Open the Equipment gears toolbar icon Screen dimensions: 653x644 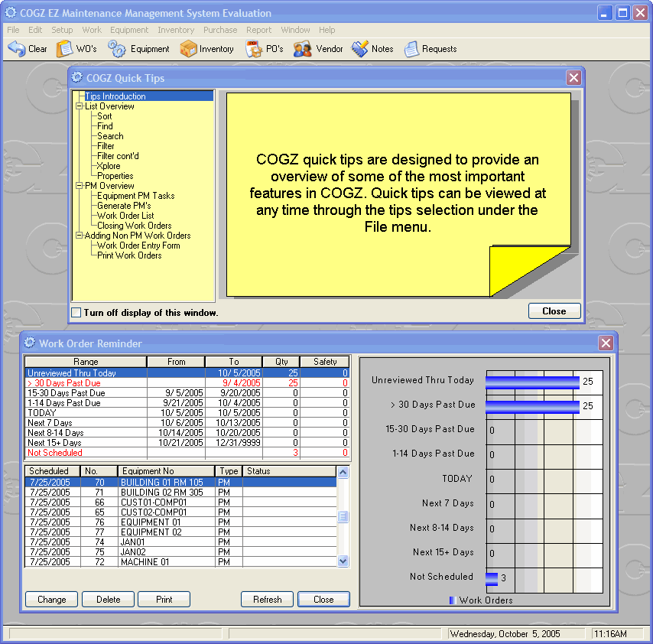click(x=116, y=49)
